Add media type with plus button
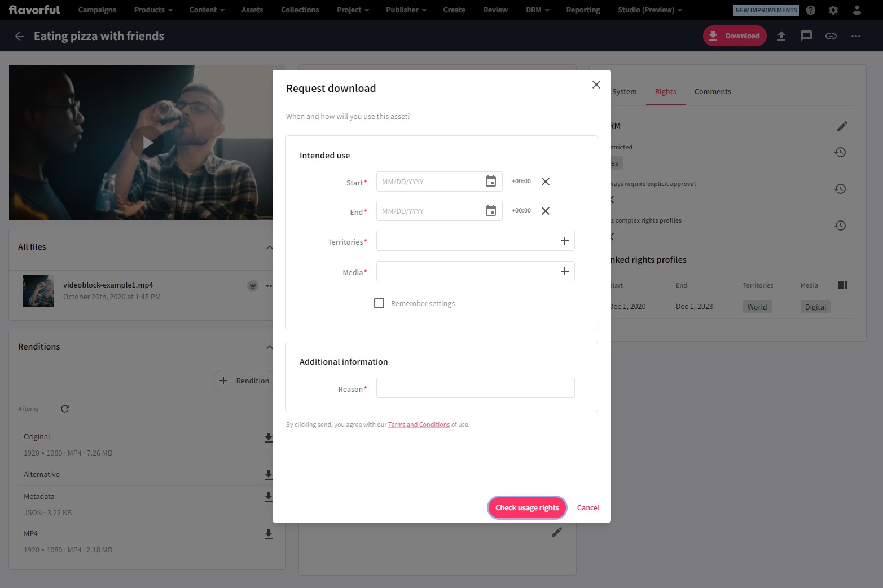883x588 pixels. (564, 272)
